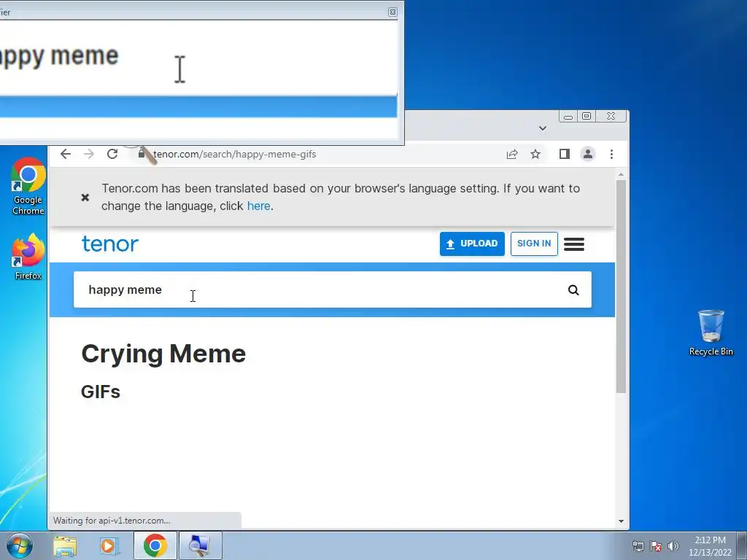Submit search with magnifier icon

click(573, 290)
